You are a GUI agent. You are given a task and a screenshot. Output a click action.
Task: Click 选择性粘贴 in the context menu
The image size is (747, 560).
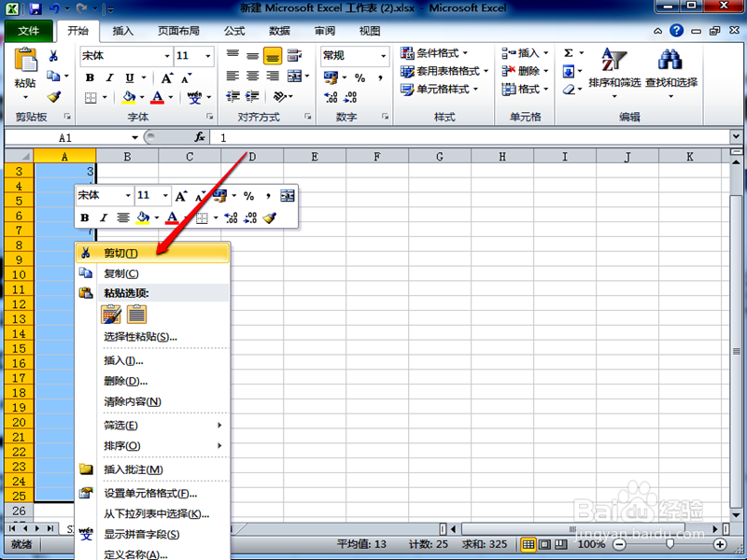pyautogui.click(x=135, y=336)
